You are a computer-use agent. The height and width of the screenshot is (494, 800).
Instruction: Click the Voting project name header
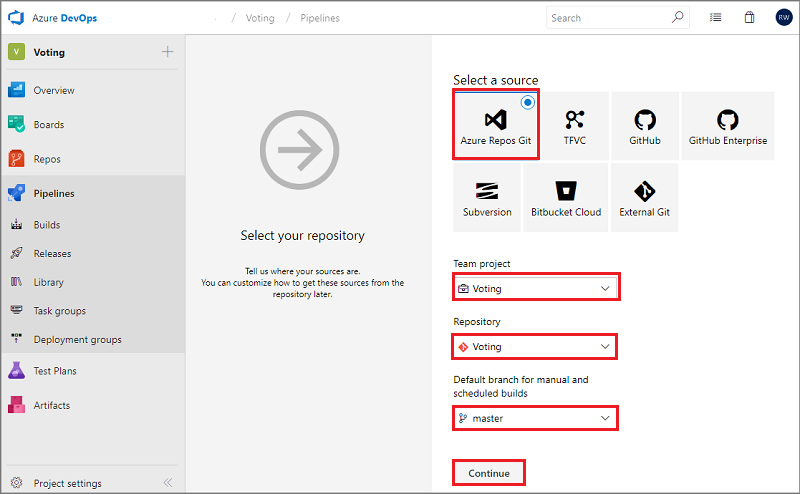[x=49, y=52]
